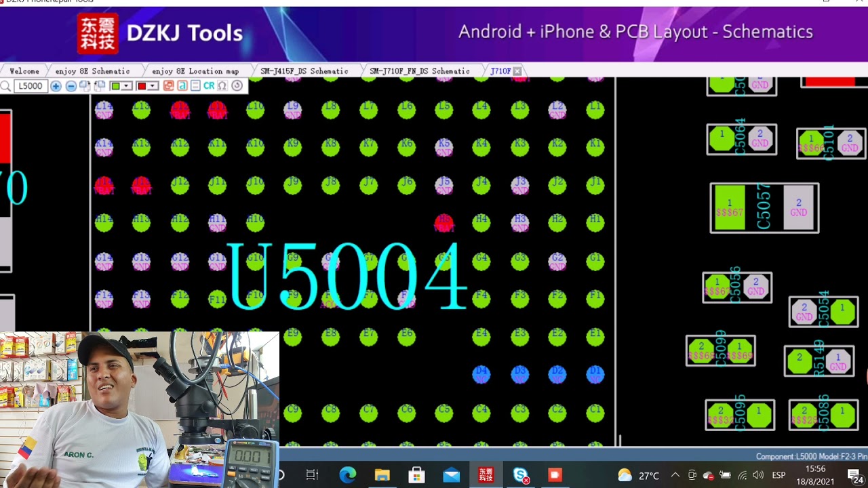Open the green color dropdown arrow
Image resolution: width=868 pixels, height=488 pixels.
tap(127, 86)
